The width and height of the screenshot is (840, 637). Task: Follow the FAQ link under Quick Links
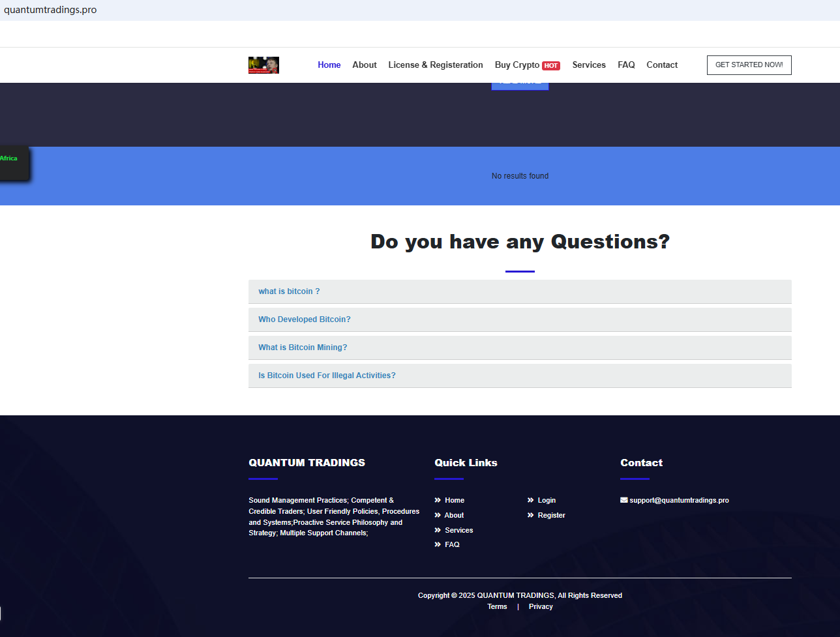coord(452,545)
